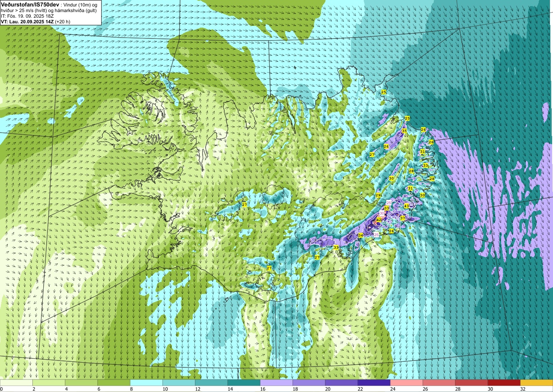Click legend scale tick label 32
The image size is (553, 392).
[x=522, y=389]
